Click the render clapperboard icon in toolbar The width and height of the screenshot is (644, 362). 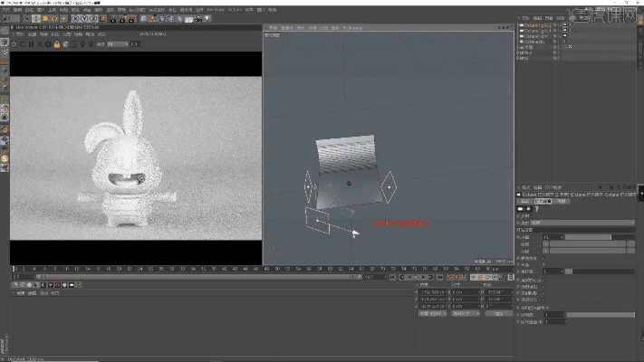115,18
